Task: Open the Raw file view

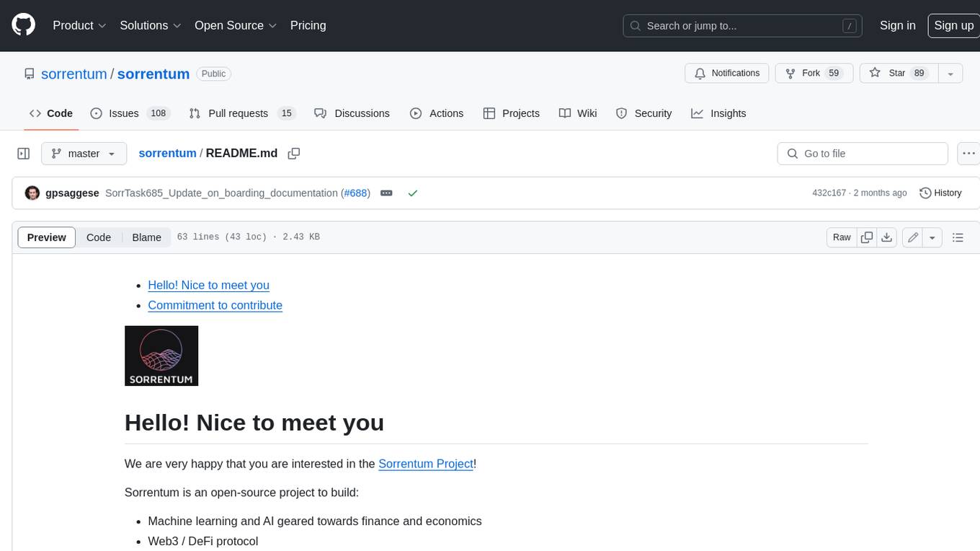Action: click(842, 237)
